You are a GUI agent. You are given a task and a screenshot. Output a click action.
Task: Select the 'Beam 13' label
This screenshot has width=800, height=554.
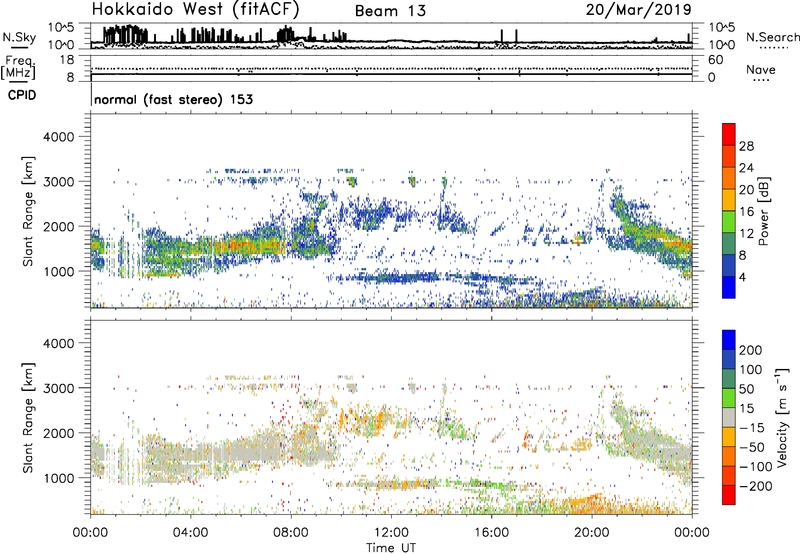390,11
